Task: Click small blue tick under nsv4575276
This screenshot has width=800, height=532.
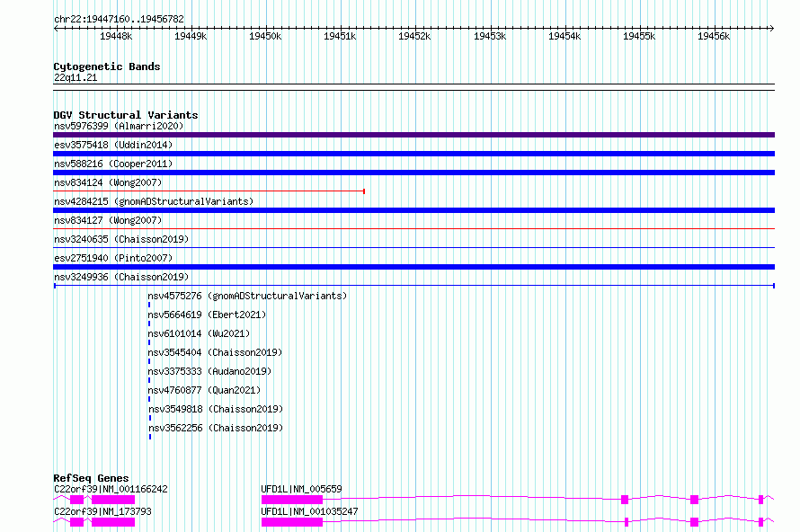Action: click(x=149, y=305)
